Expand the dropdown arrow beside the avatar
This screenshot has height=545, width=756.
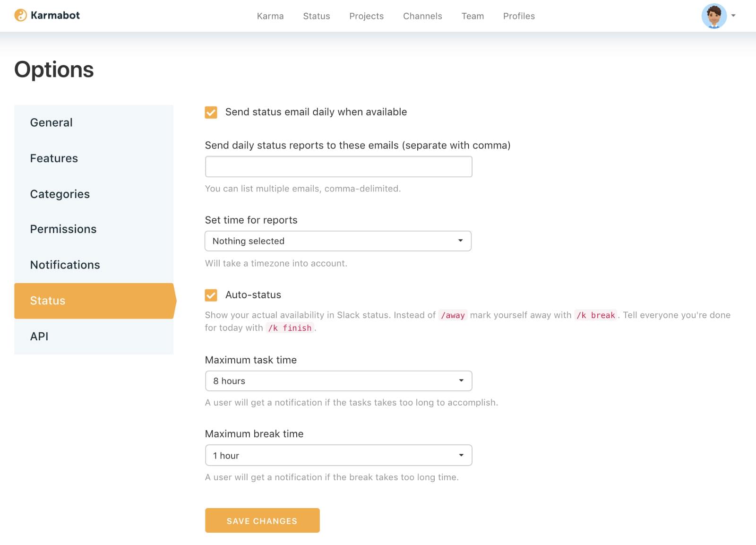point(733,16)
